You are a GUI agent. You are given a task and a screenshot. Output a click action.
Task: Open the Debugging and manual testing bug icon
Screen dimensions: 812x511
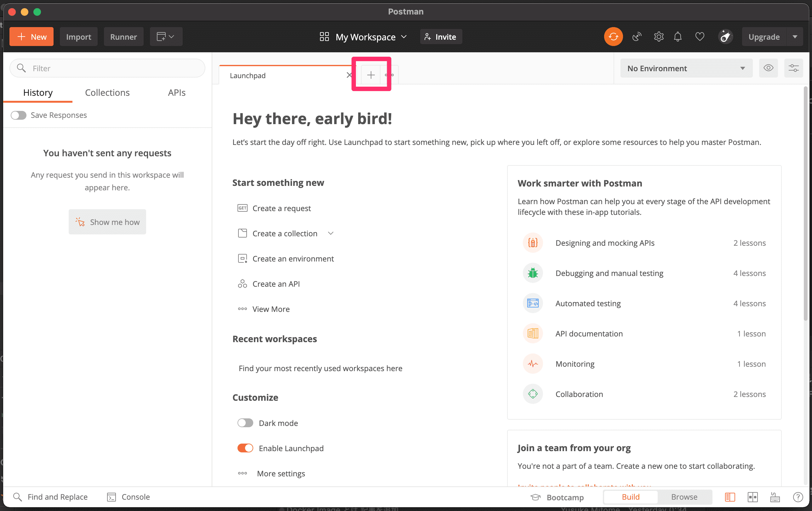point(533,273)
